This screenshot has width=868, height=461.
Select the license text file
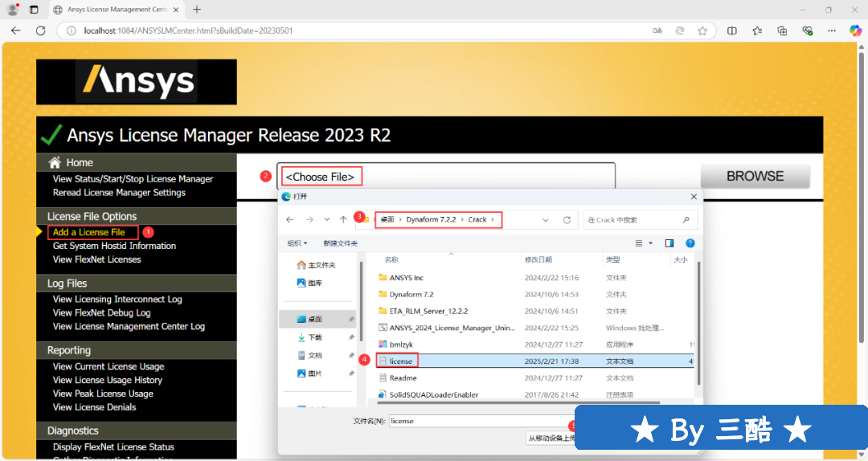click(x=401, y=361)
